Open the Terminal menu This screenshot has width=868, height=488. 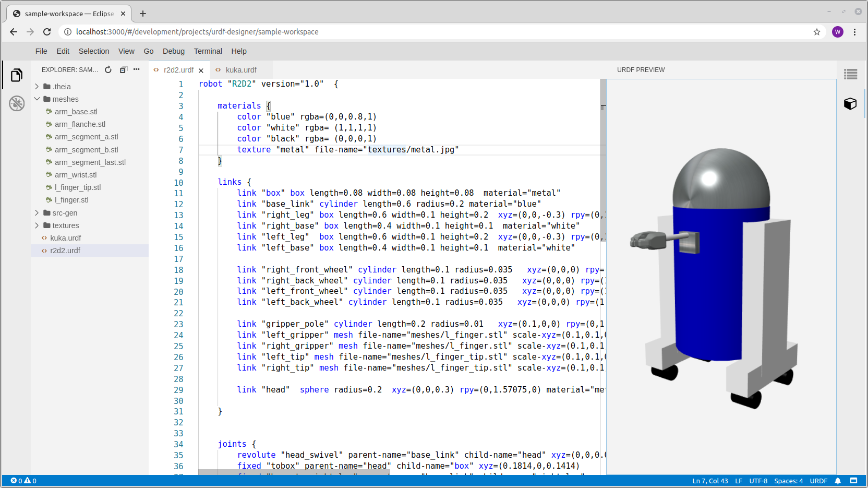coord(208,51)
